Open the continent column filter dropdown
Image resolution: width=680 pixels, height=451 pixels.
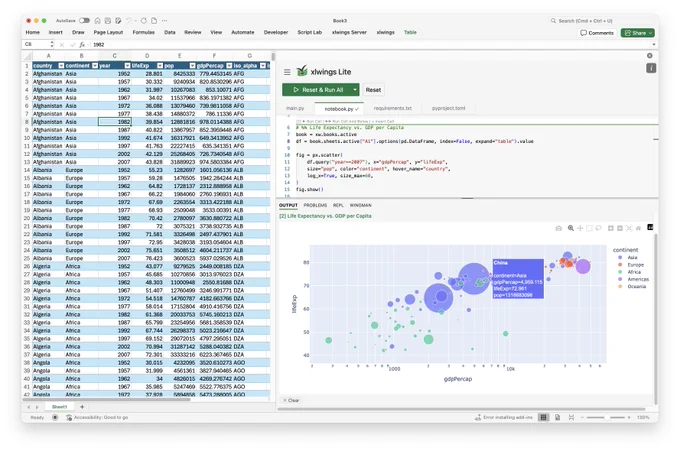point(95,65)
